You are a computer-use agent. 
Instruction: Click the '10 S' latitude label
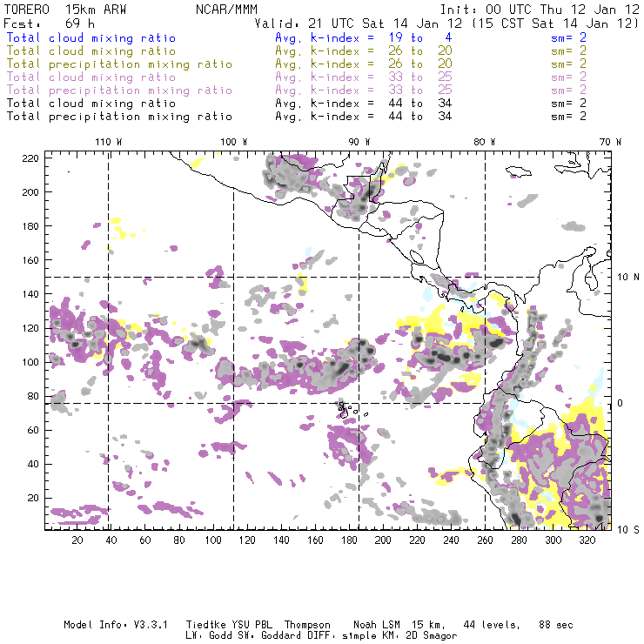pos(628,530)
